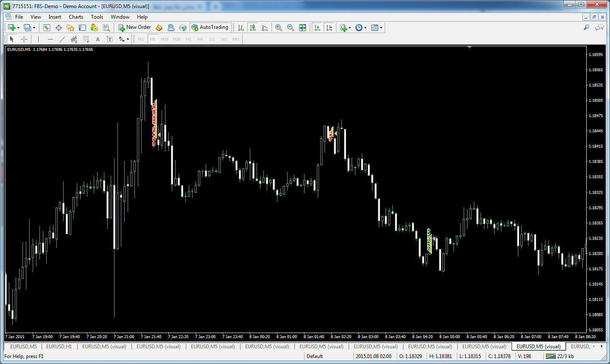The width and height of the screenshot is (610, 364).
Task: Expand the new chart dropdown arrow
Action: 18,28
